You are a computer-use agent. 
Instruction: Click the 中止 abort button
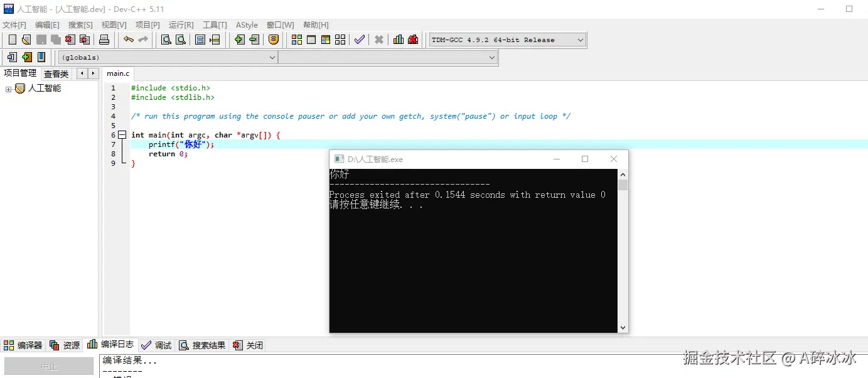pos(49,366)
